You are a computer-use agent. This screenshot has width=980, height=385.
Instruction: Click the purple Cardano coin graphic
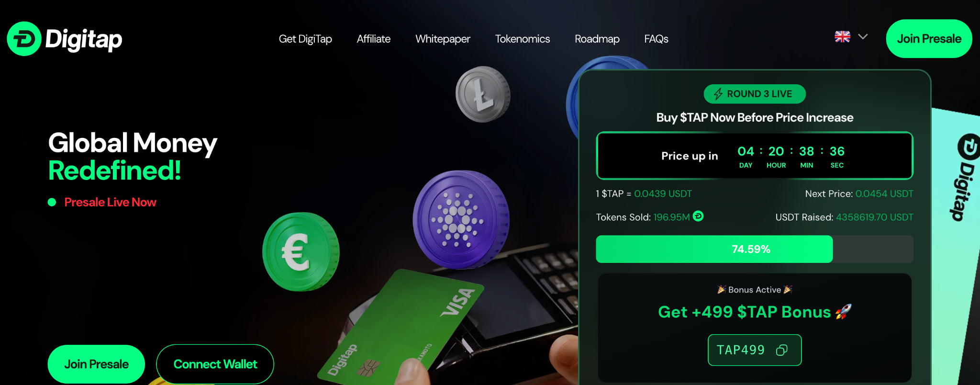click(x=461, y=220)
